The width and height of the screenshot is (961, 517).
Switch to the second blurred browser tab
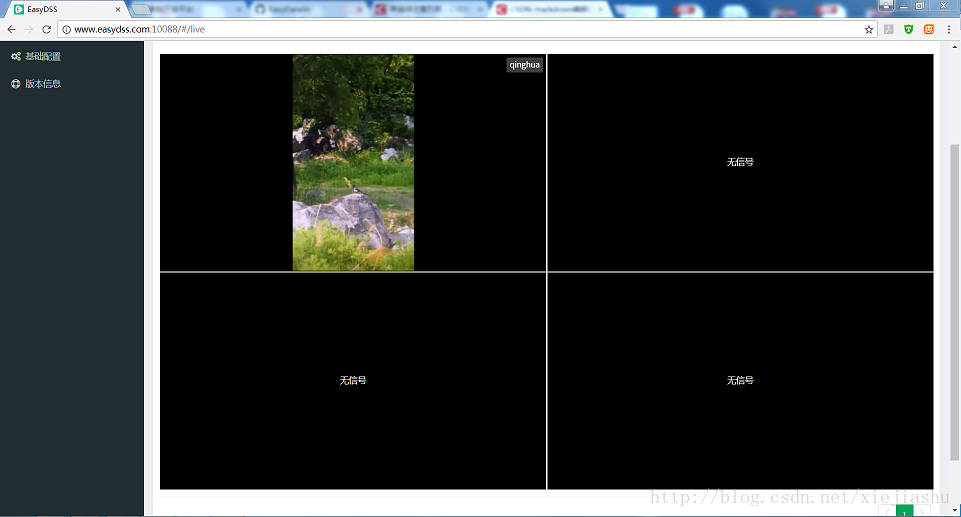pyautogui.click(x=190, y=9)
